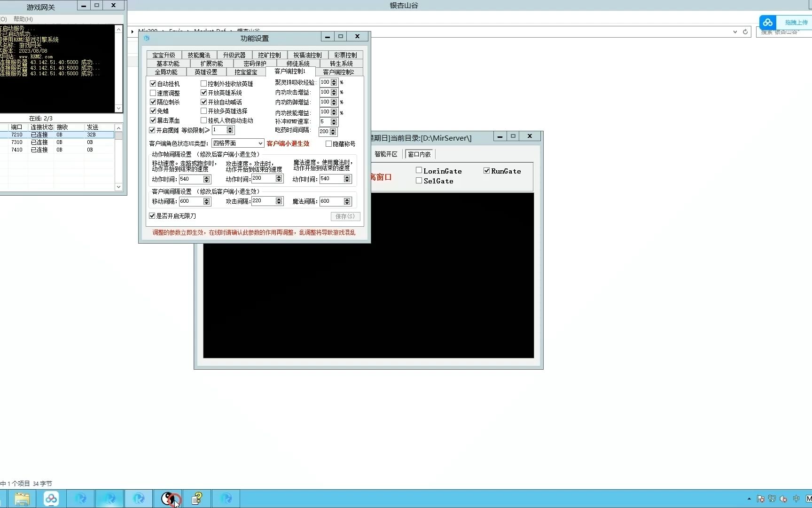Switch to 技能魔法 tab
The height and width of the screenshot is (508, 812).
199,55
